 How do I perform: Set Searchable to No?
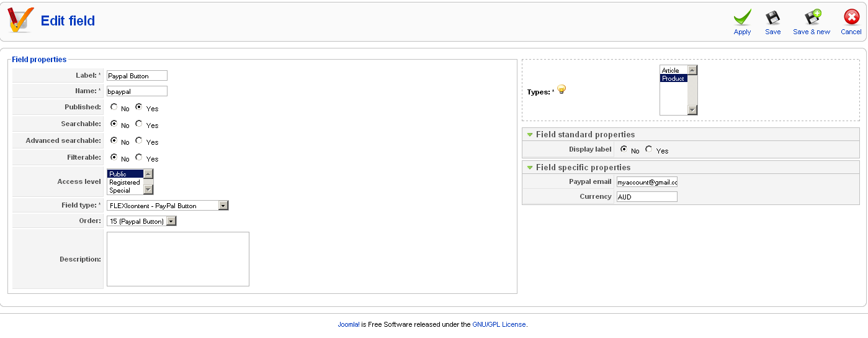coord(114,124)
